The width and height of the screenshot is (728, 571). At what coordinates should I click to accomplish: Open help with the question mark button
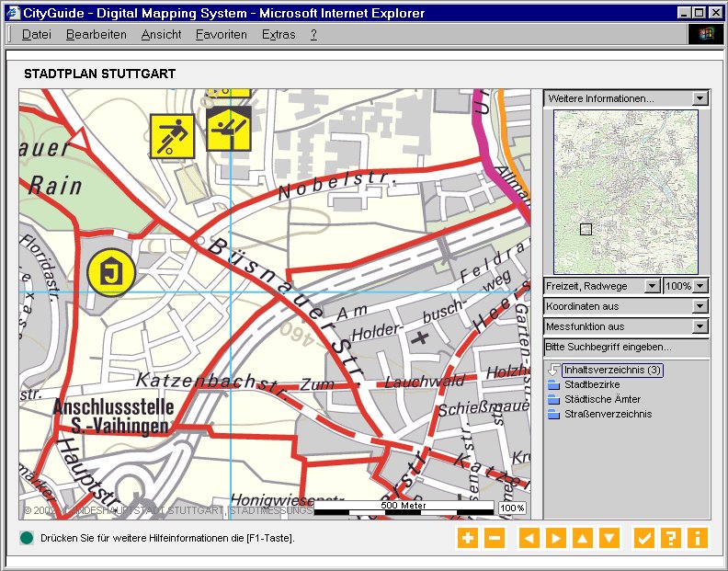pyautogui.click(x=670, y=539)
